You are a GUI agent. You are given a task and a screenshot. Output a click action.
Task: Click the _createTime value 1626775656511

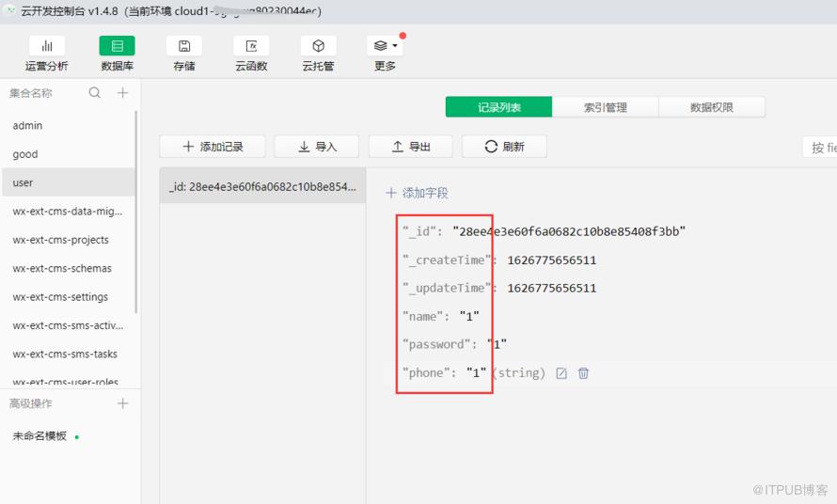click(x=551, y=260)
